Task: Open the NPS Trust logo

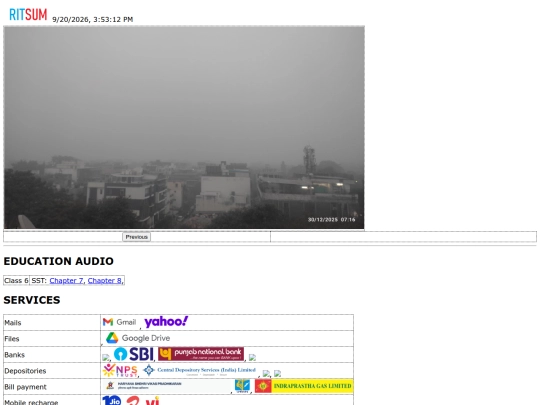Action: (120, 370)
